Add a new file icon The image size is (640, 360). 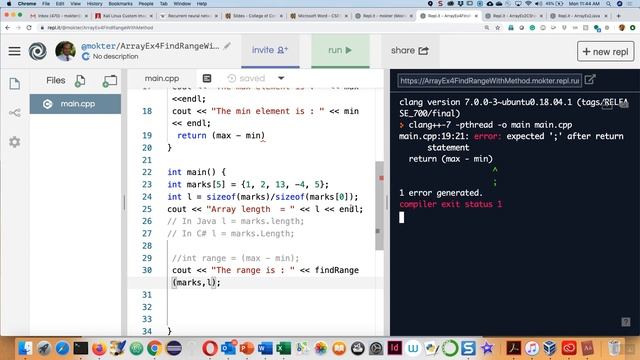tap(80, 81)
